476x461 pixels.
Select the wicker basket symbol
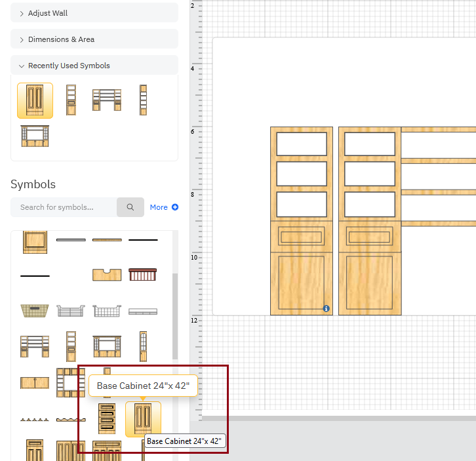pyautogui.click(x=35, y=310)
